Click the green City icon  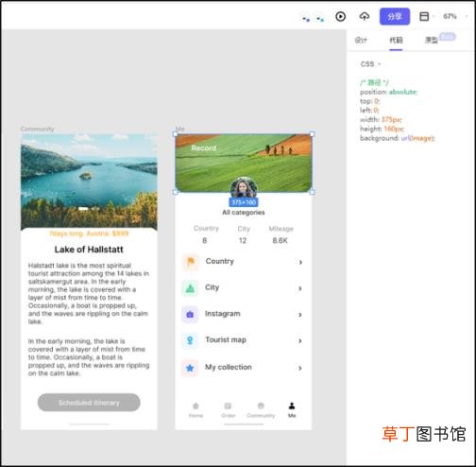190,288
